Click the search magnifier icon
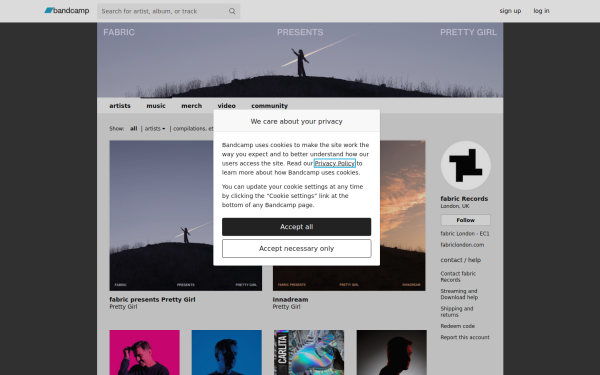The image size is (600, 375). pyautogui.click(x=232, y=11)
